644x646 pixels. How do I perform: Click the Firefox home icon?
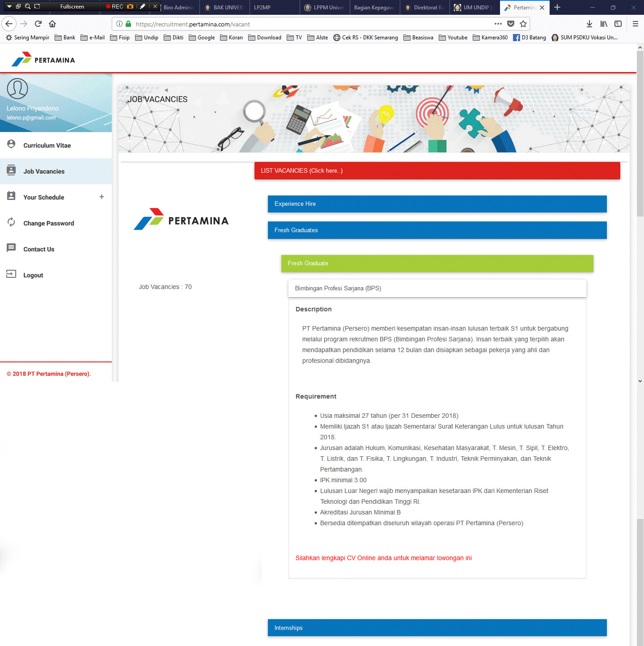pyautogui.click(x=52, y=24)
